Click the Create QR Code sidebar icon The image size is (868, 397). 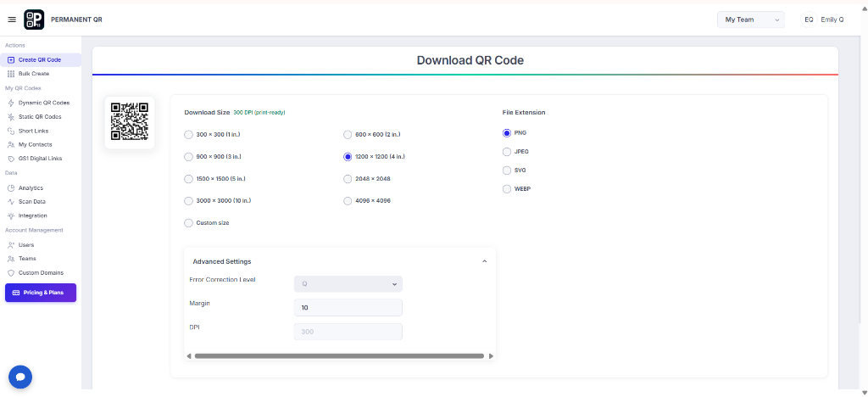coord(11,59)
